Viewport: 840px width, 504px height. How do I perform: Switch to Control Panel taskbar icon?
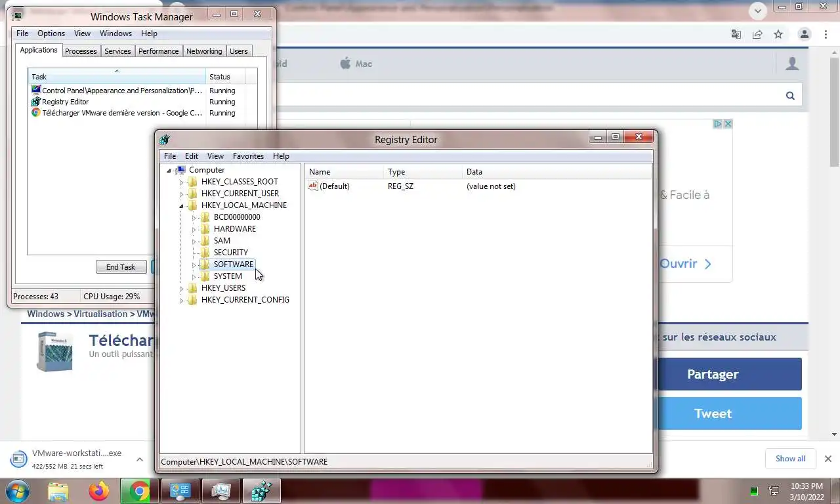coord(180,491)
